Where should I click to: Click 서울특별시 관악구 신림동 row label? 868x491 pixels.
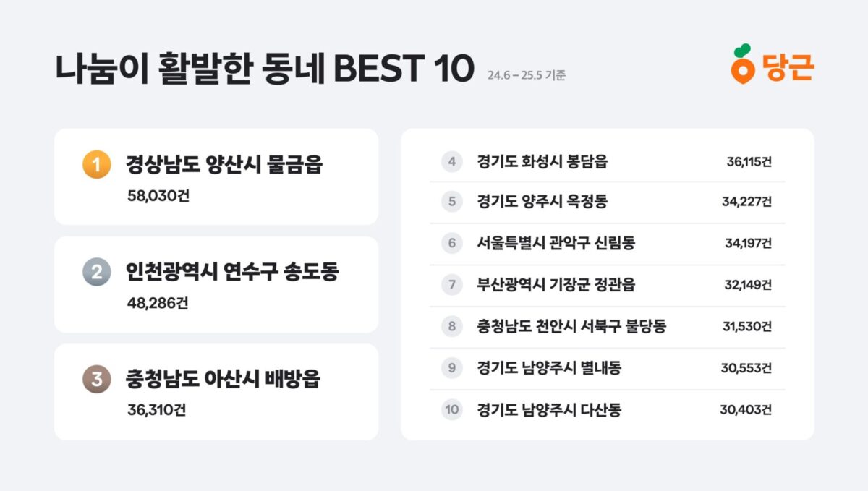click(556, 243)
